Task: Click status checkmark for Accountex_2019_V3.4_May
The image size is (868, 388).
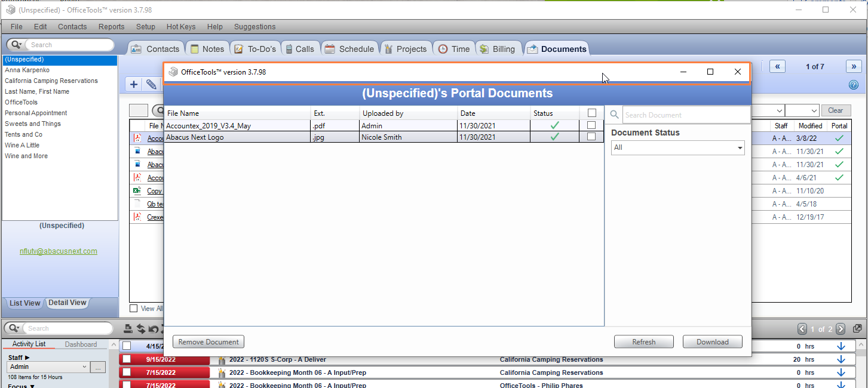Action: point(555,125)
